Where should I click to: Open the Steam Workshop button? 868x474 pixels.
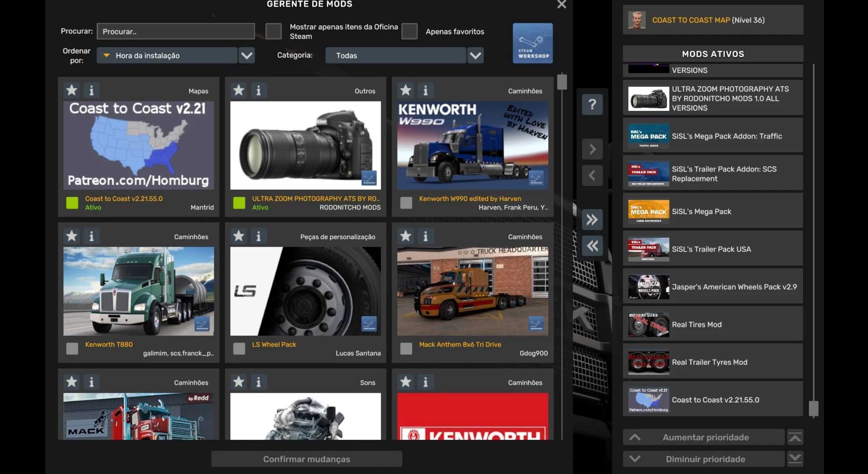tap(532, 43)
